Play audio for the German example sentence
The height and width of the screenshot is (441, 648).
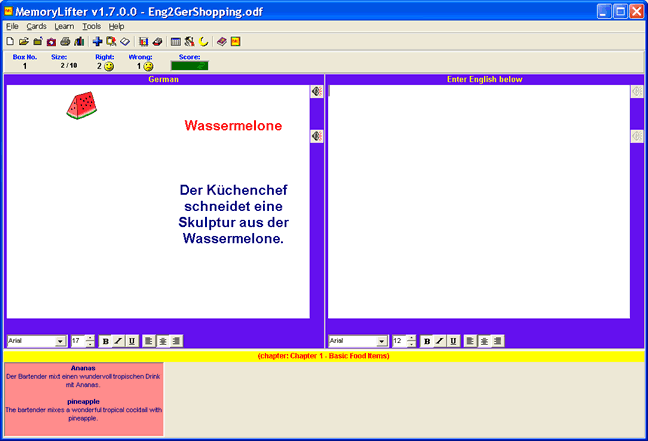coord(317,136)
